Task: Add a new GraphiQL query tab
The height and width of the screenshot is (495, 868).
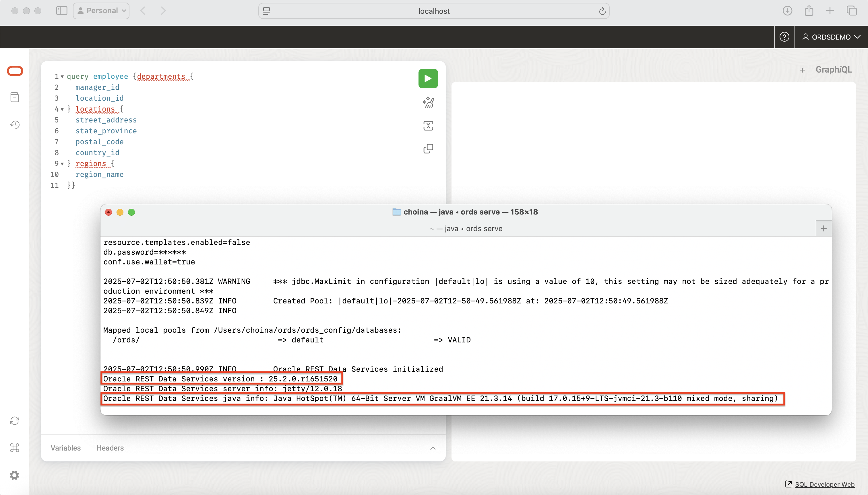Action: [x=802, y=70]
